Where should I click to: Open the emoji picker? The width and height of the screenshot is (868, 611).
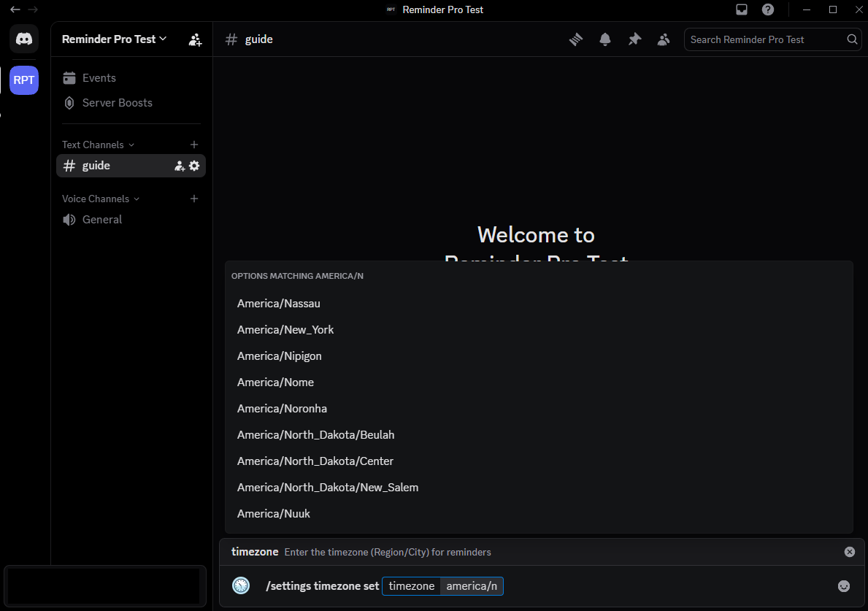coord(844,586)
